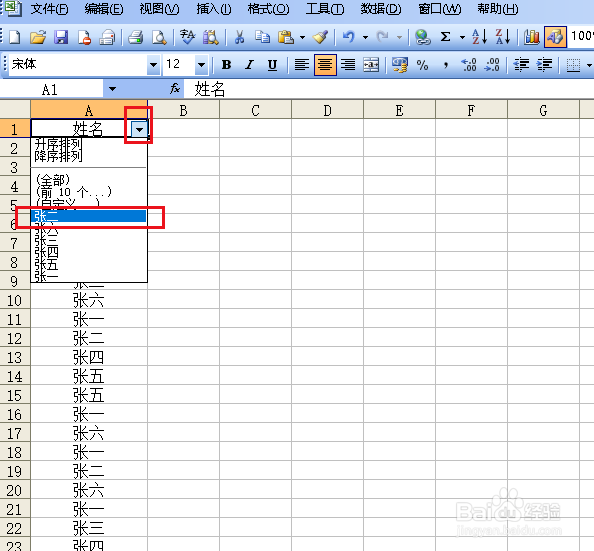Open the 窗口(W) menu
The image size is (594, 551).
point(439,9)
